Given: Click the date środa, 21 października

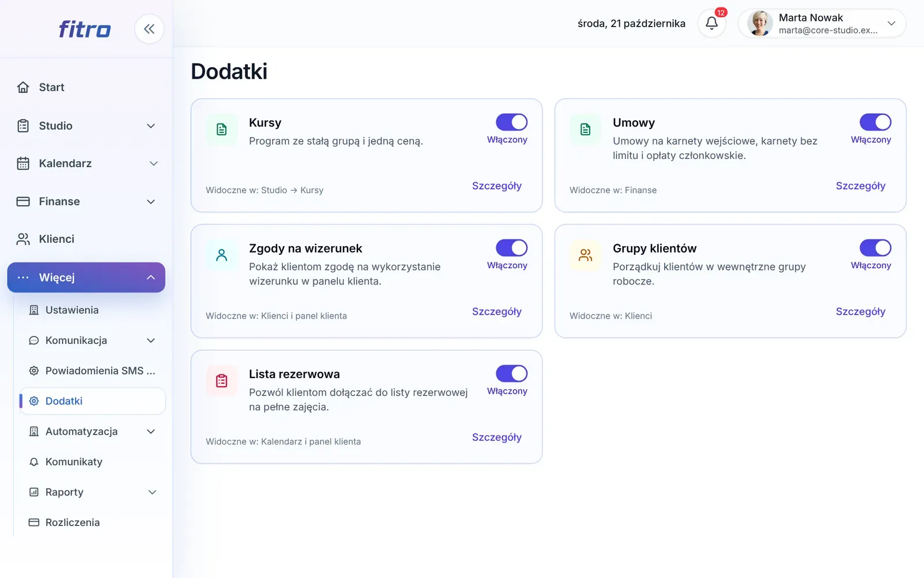Looking at the screenshot, I should tap(631, 24).
